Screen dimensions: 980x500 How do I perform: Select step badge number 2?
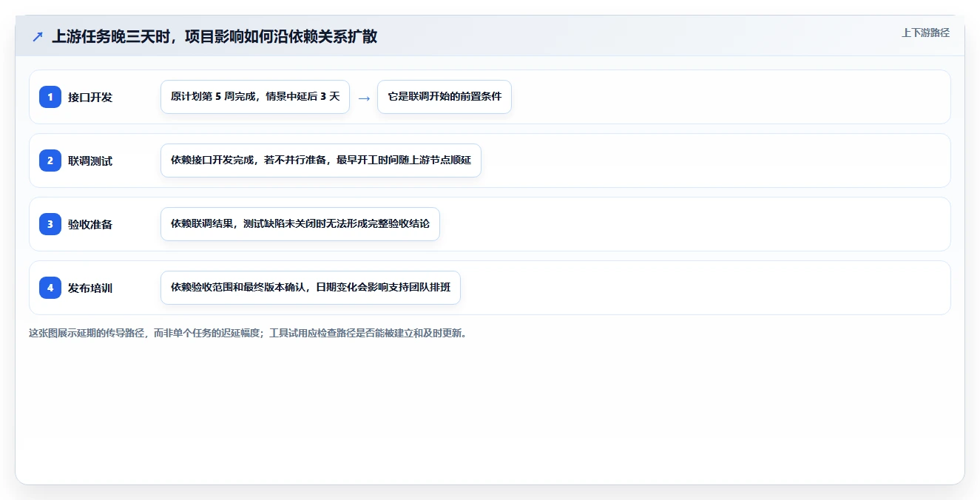(50, 161)
